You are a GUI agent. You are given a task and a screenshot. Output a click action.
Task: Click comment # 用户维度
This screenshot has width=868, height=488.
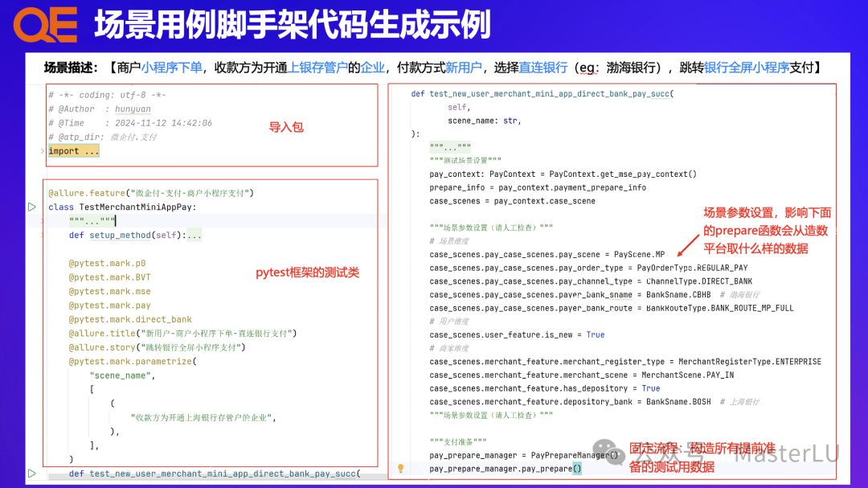(449, 322)
